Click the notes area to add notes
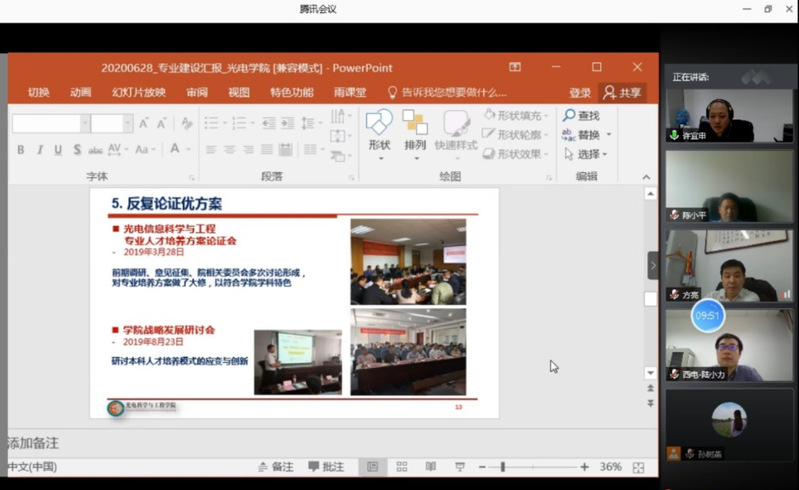Screen dimensions: 799x490 (x=300, y=443)
